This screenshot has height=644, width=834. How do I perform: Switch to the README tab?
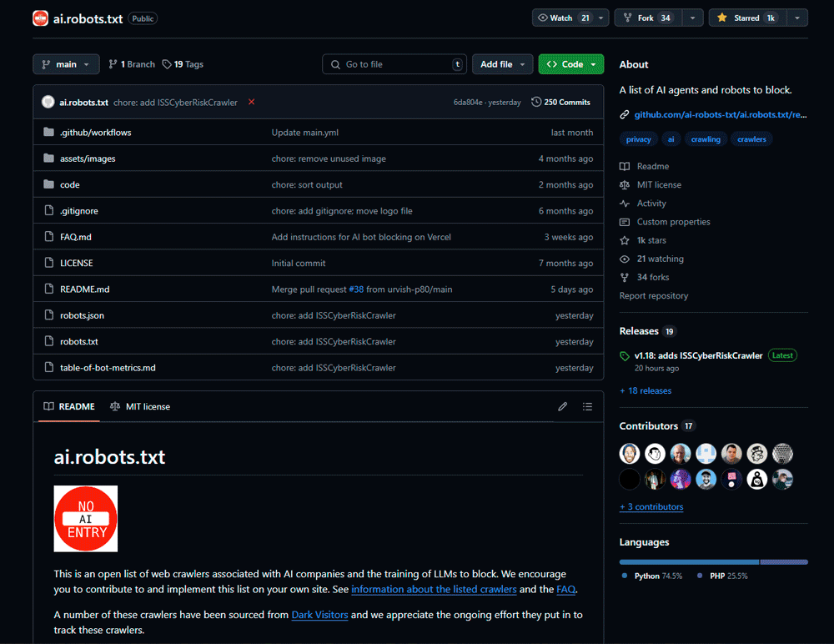(69, 406)
